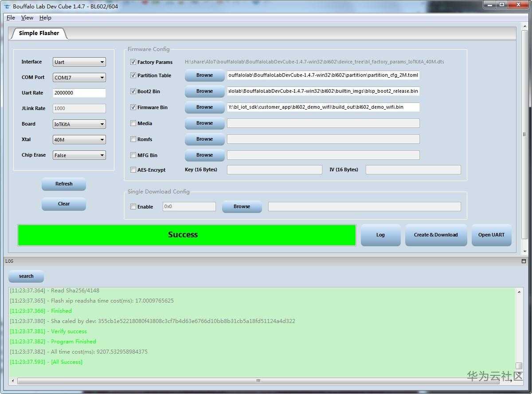532x394 pixels.
Task: Click the 'Sha caled by dev' log line
Action: pos(153,321)
